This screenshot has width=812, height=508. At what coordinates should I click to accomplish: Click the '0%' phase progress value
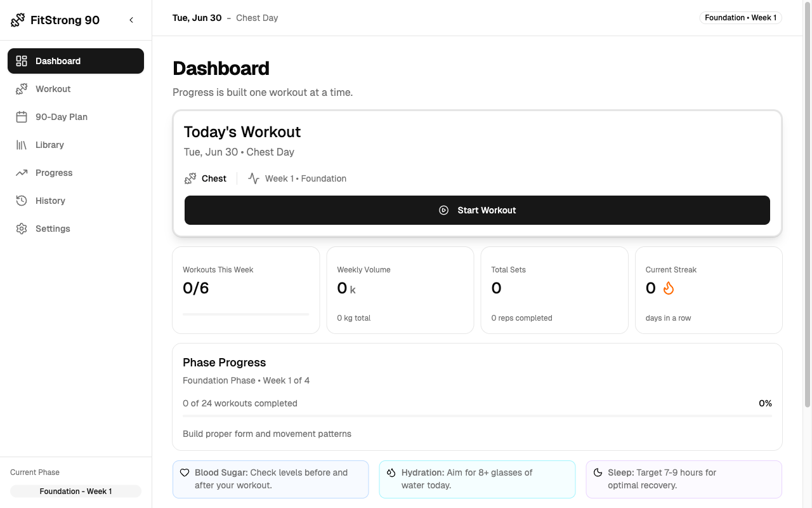coord(765,403)
